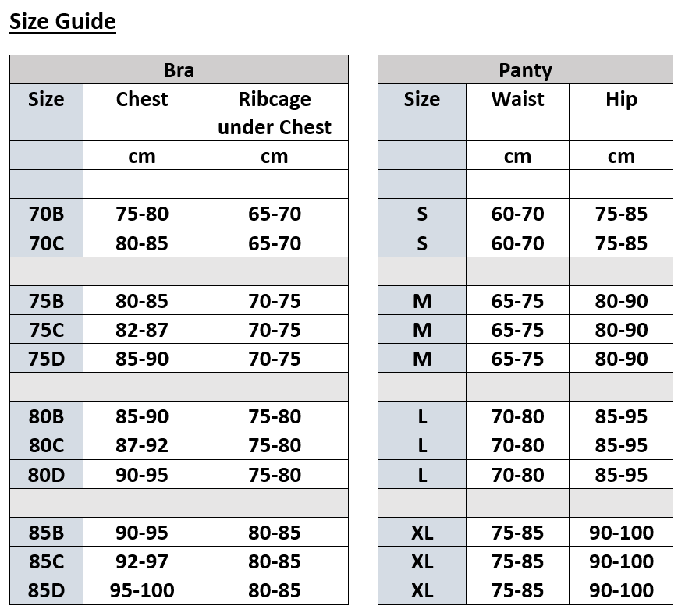Click the 82-87 chest measurement cell
685x616 pixels.
[141, 330]
